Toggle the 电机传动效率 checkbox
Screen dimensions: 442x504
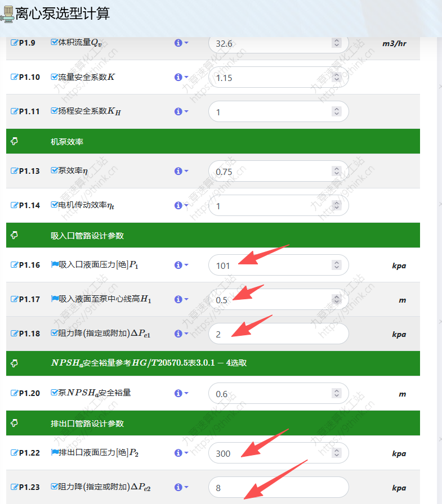pos(55,204)
